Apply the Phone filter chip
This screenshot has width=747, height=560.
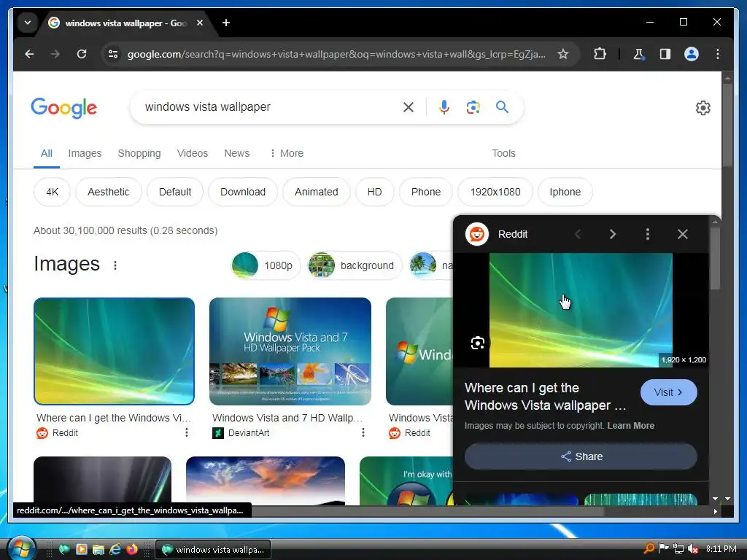point(425,192)
